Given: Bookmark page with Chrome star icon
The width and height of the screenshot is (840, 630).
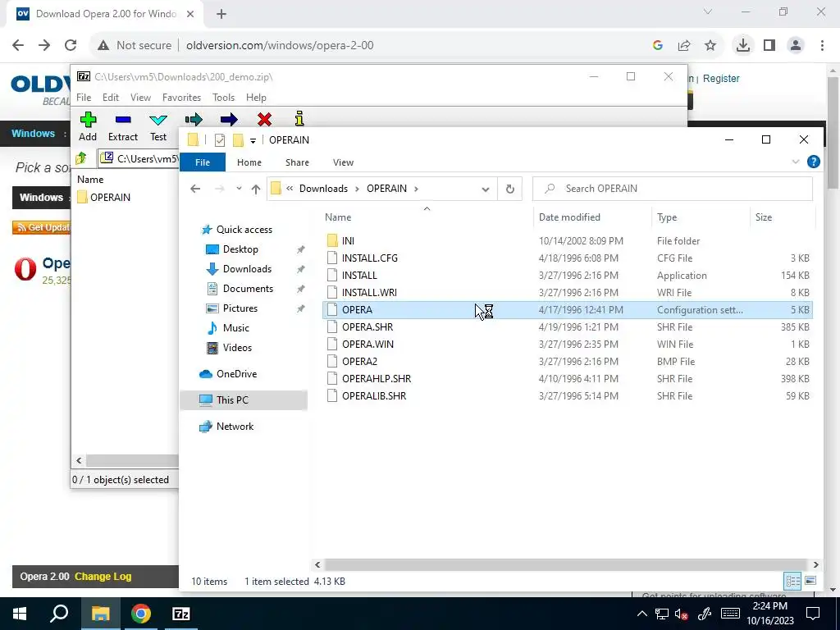Looking at the screenshot, I should tap(710, 46).
